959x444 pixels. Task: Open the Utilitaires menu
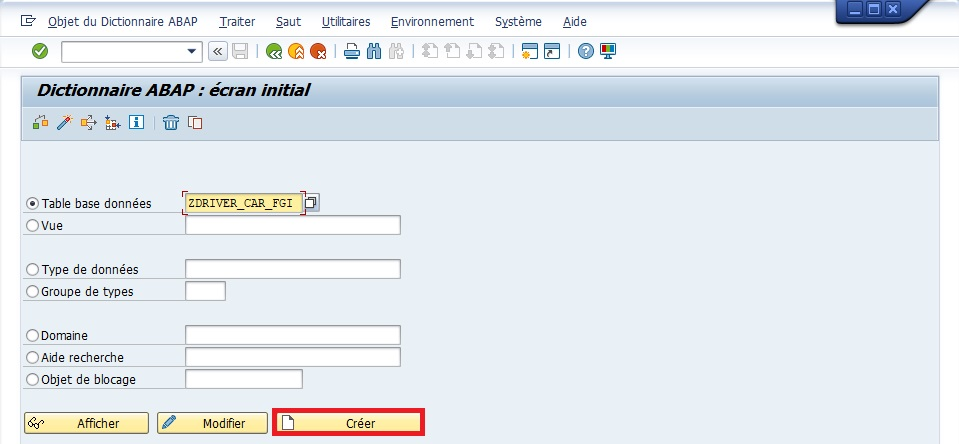(x=346, y=21)
